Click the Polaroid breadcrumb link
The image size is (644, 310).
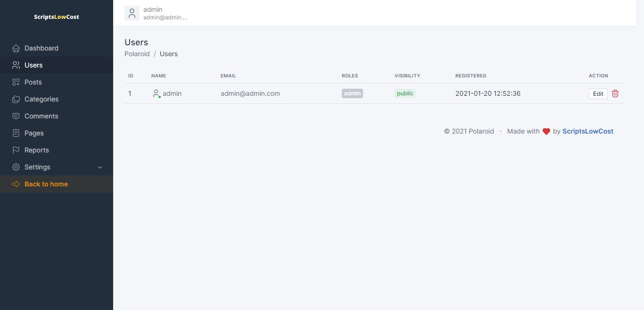tap(137, 54)
